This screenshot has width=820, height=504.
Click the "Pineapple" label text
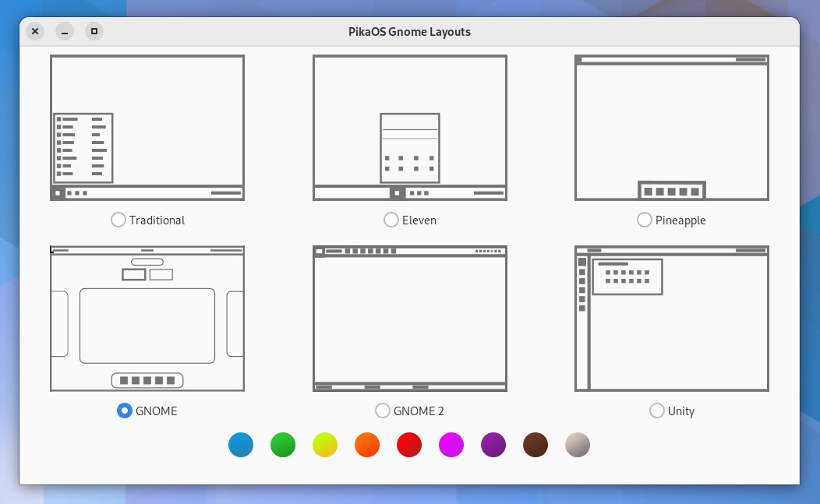pos(680,220)
